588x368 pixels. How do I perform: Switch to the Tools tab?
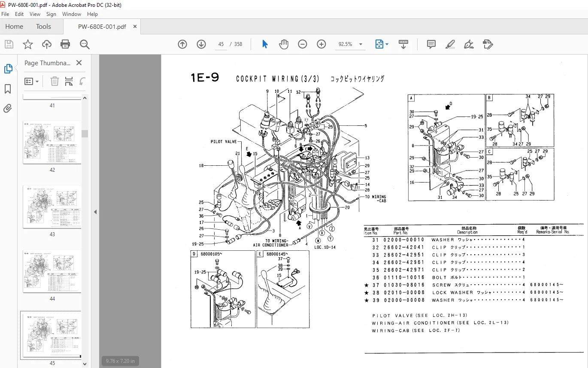tap(43, 27)
